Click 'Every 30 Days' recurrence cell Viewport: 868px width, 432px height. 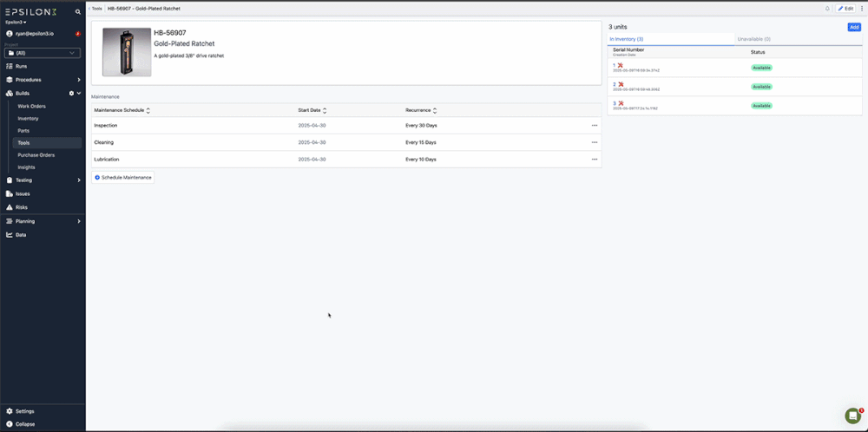click(421, 126)
